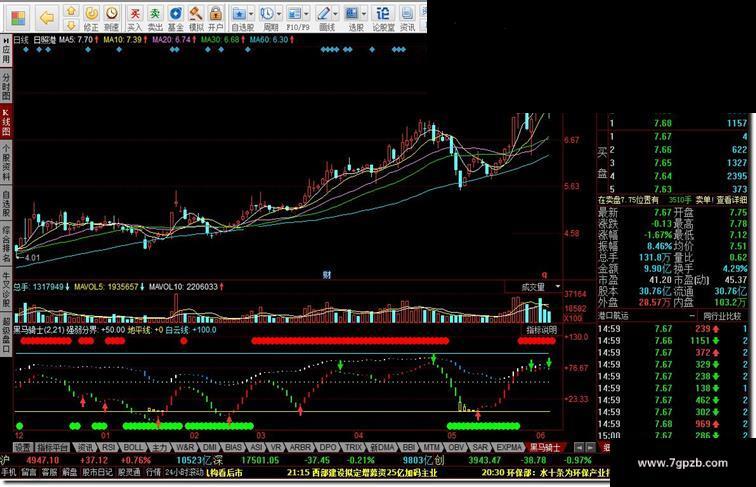Open 股灵通 in the status bar

(x=129, y=473)
